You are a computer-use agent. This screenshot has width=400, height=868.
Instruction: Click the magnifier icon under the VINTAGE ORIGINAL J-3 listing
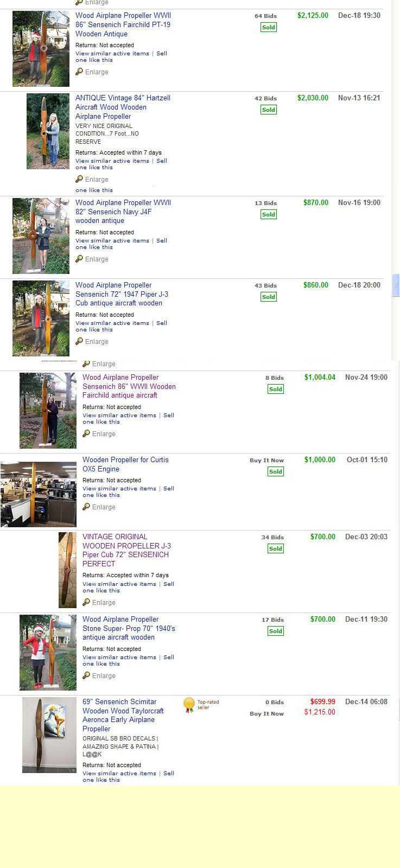click(86, 603)
